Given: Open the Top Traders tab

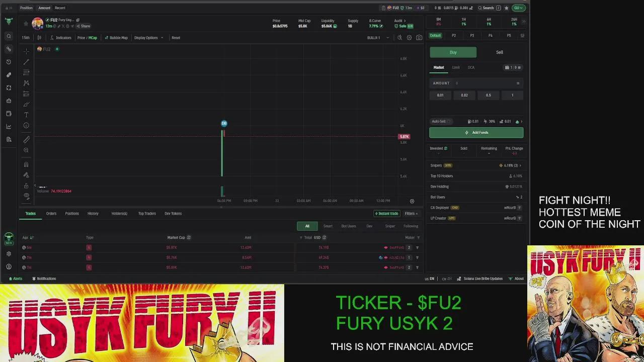Looking at the screenshot, I should click(147, 214).
